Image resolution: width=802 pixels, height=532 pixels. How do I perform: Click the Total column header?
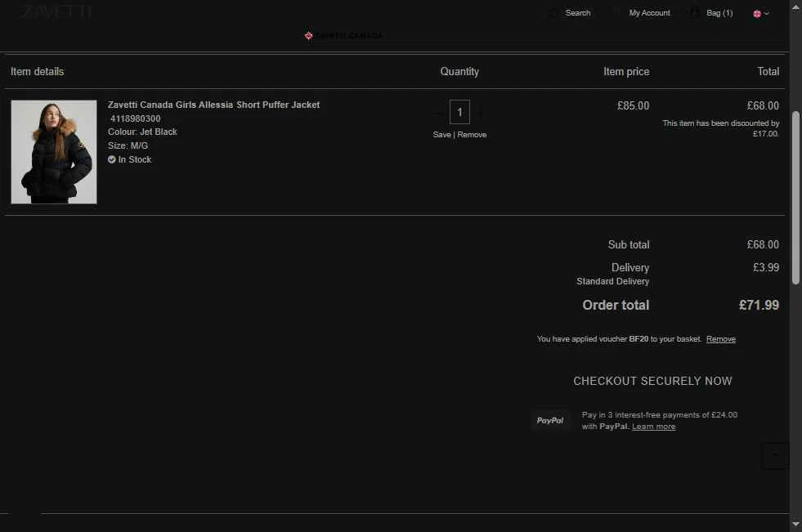click(x=768, y=72)
